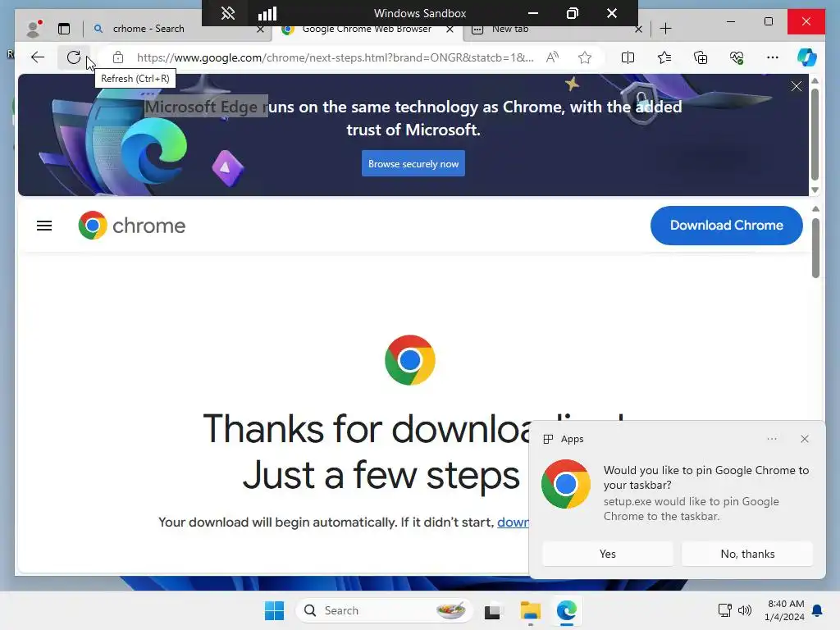Open Settings and more ellipsis menu
Viewport: 840px width, 630px height.
point(772,57)
